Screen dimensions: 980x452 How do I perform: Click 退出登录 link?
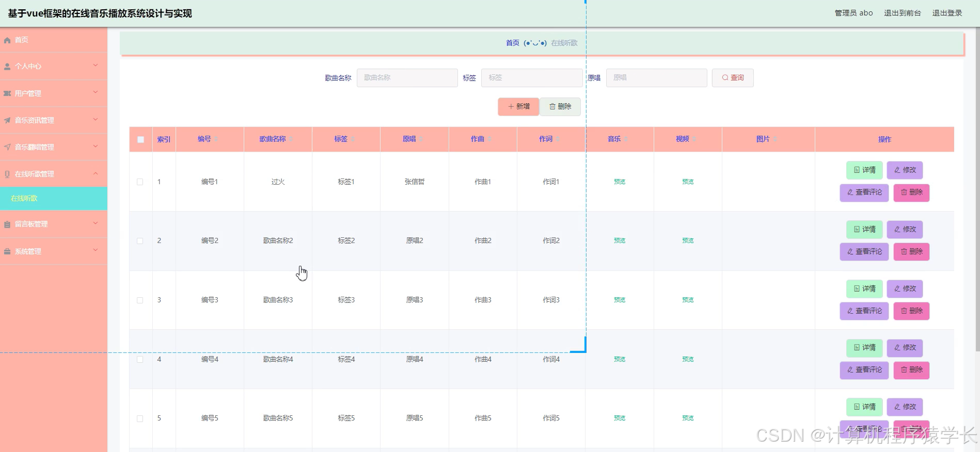(947, 13)
